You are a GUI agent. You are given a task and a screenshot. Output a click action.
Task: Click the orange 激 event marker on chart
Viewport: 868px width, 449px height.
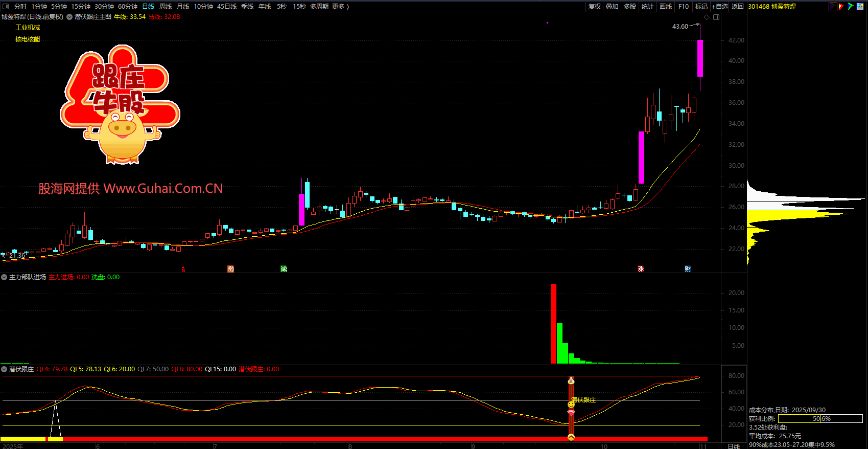click(231, 269)
